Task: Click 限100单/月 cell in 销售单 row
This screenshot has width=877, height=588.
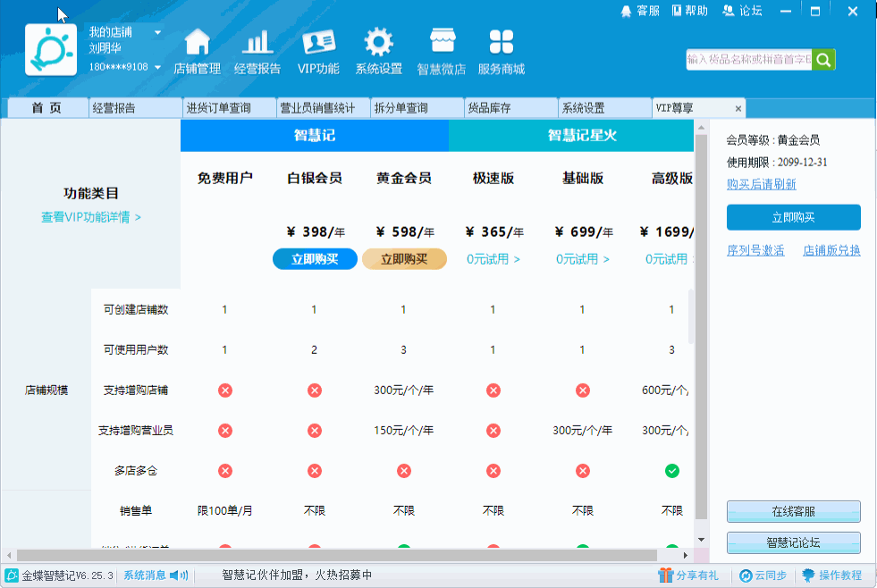Action: (225, 511)
